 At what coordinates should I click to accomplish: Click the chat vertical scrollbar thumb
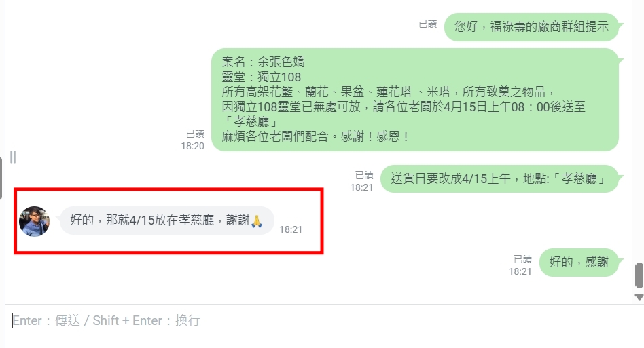coord(639,275)
